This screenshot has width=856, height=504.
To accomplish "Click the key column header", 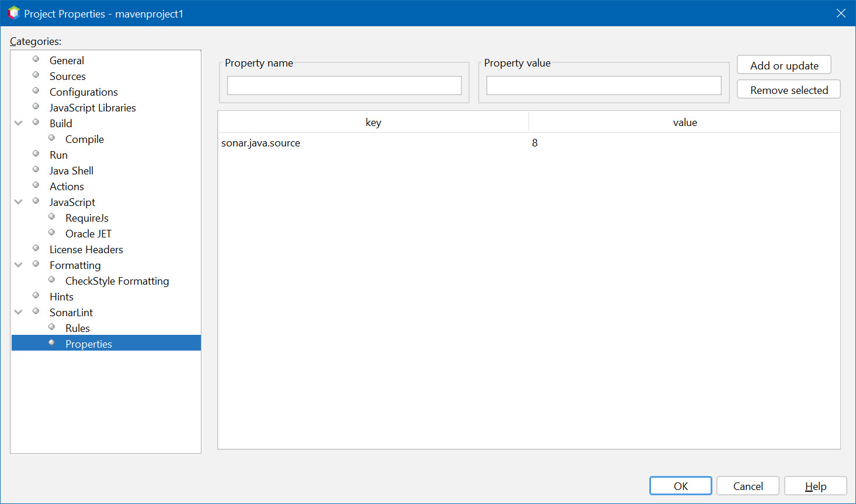I will 373,123.
